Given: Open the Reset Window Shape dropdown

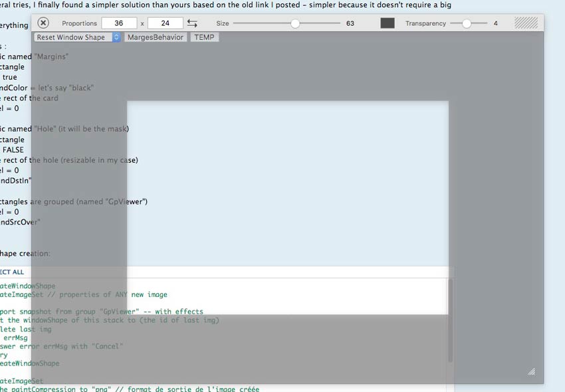Looking at the screenshot, I should [78, 37].
